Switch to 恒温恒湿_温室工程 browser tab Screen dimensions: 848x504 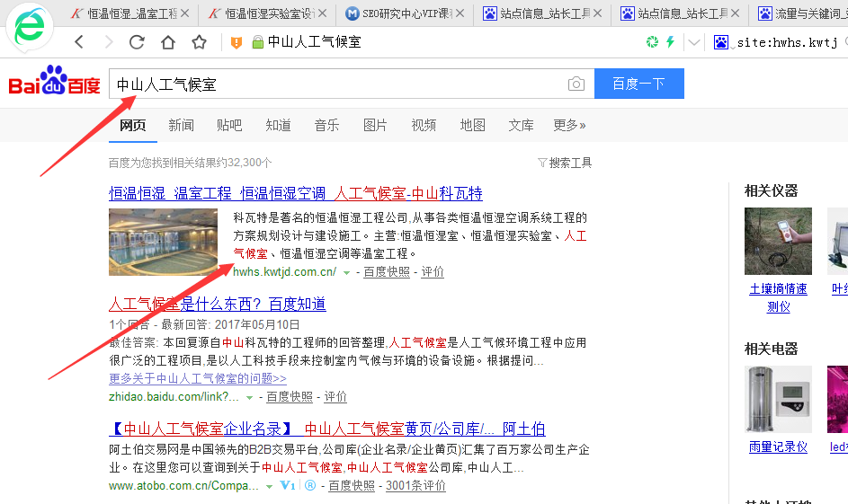pos(129,13)
